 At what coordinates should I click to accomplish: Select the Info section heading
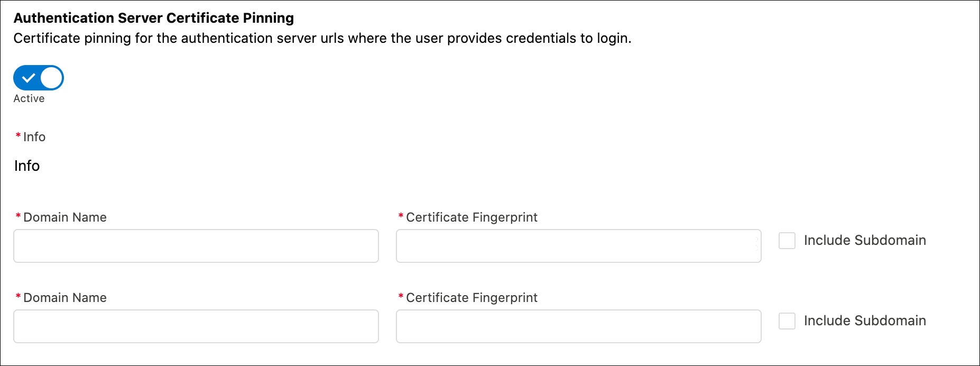(x=26, y=166)
